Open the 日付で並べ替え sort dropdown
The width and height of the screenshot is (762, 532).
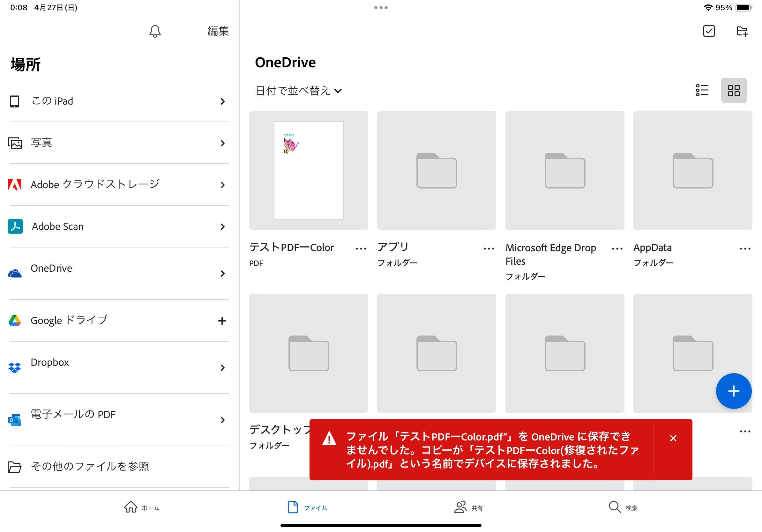coord(299,91)
